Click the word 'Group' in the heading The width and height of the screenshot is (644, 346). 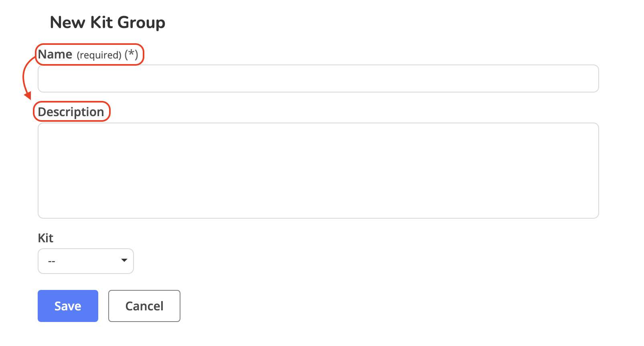click(x=141, y=23)
